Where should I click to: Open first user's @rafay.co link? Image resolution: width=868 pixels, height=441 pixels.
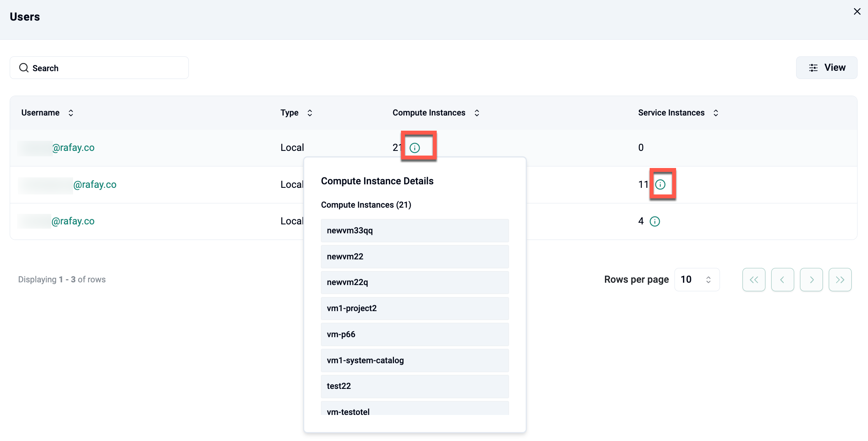[x=73, y=148]
